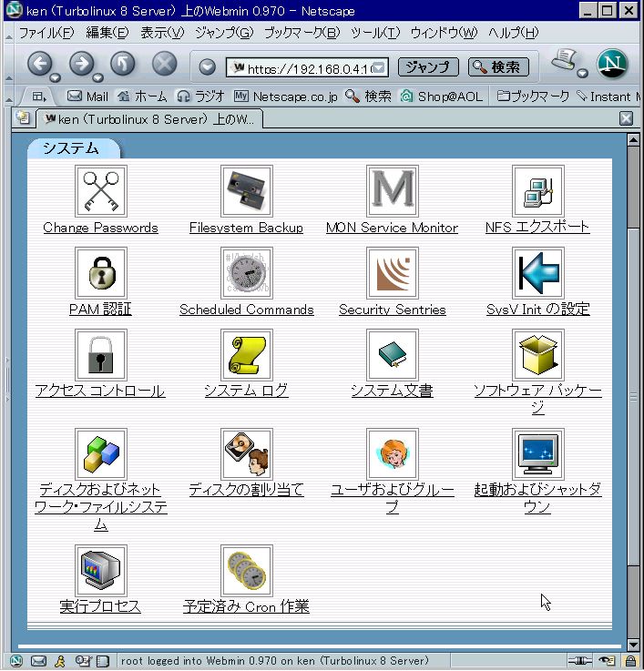Viewport: 644px width, 671px height.
Task: Open the ラジオ bookmark link
Action: pos(200,97)
